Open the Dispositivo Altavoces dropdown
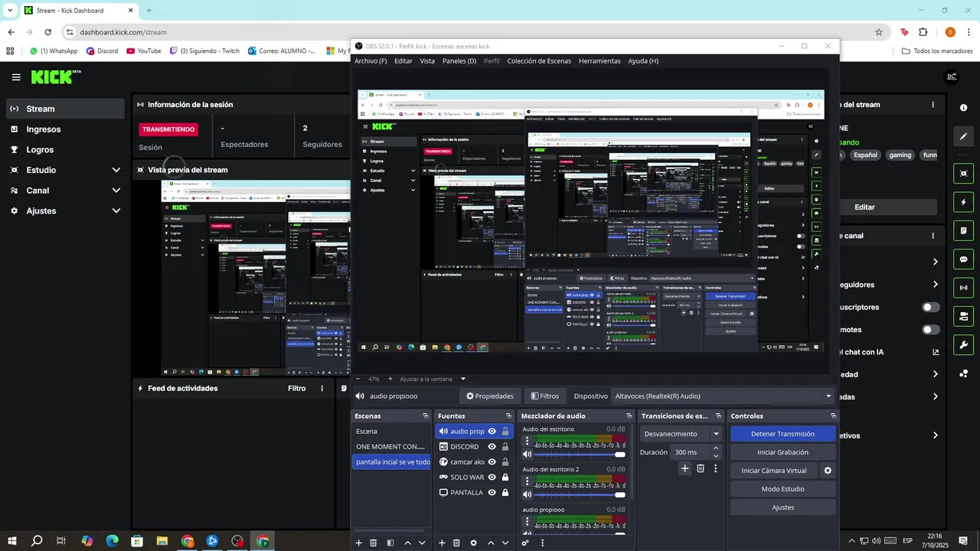980x551 pixels. 724,396
